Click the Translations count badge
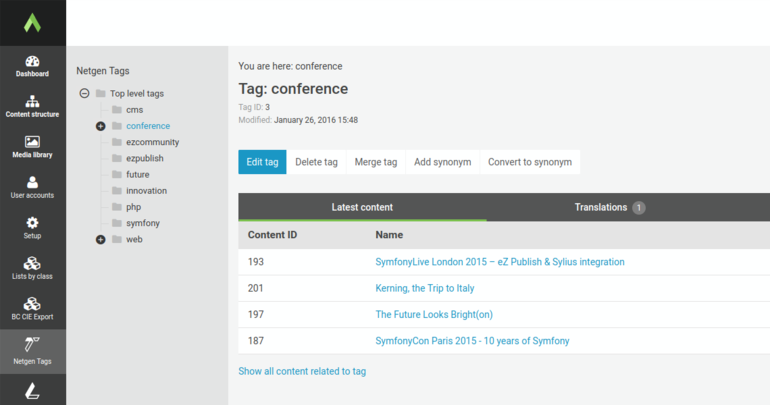The height and width of the screenshot is (405, 770). [x=639, y=208]
